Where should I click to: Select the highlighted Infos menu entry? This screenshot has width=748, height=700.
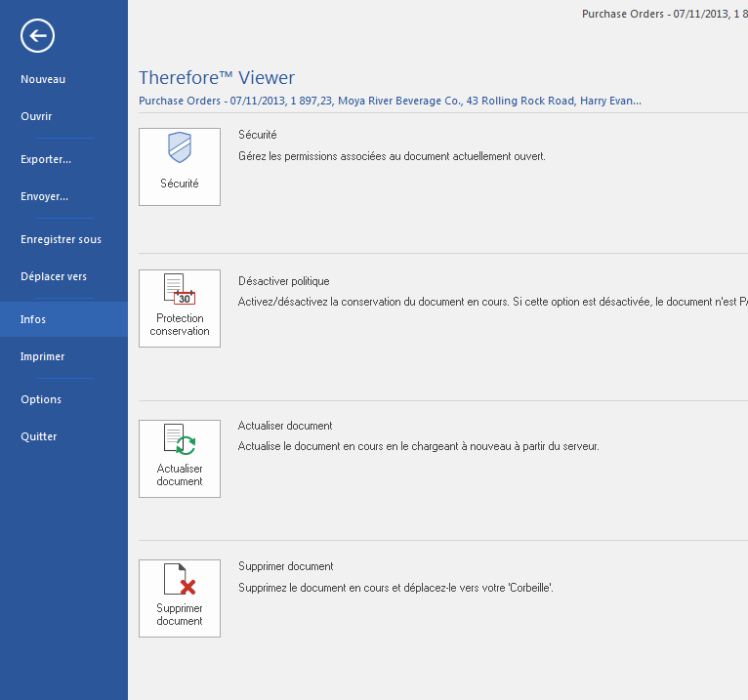pos(33,319)
